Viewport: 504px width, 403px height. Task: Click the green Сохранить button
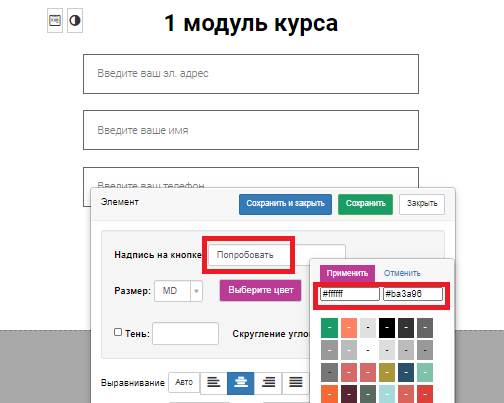click(x=365, y=204)
